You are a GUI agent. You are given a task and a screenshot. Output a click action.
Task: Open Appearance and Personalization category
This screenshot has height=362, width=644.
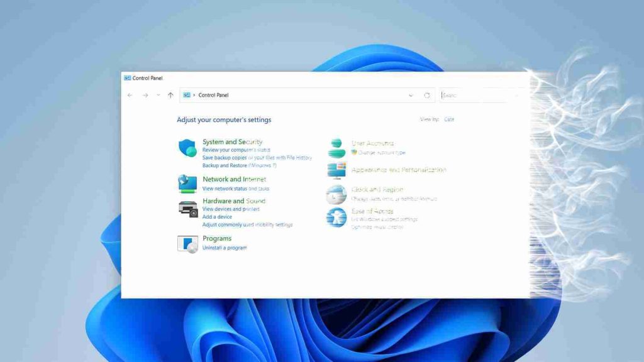399,170
